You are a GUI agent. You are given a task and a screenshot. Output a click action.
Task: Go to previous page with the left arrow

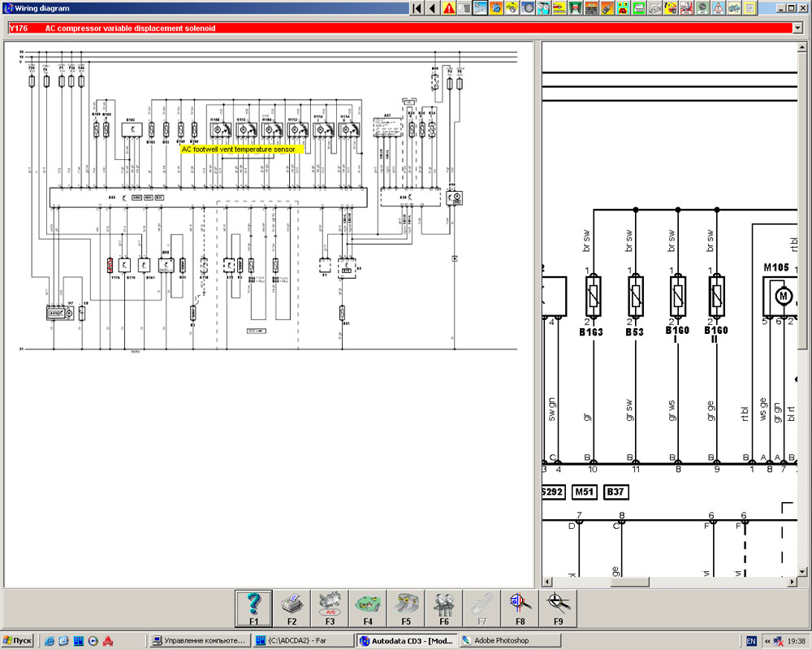click(x=432, y=8)
